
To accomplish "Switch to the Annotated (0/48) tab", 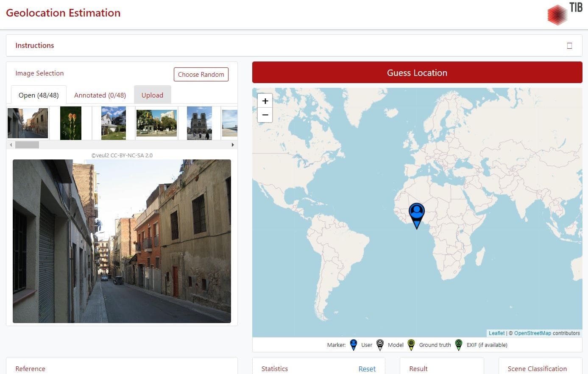I will (100, 95).
